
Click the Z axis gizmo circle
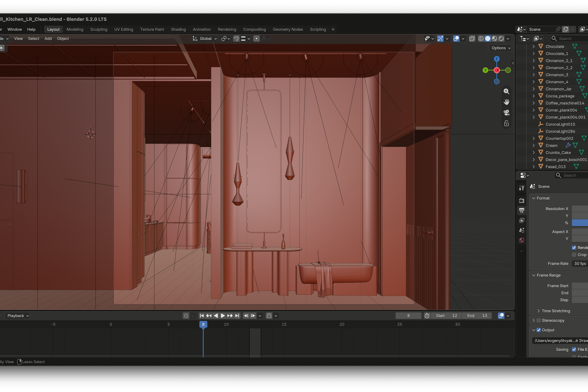point(497,59)
